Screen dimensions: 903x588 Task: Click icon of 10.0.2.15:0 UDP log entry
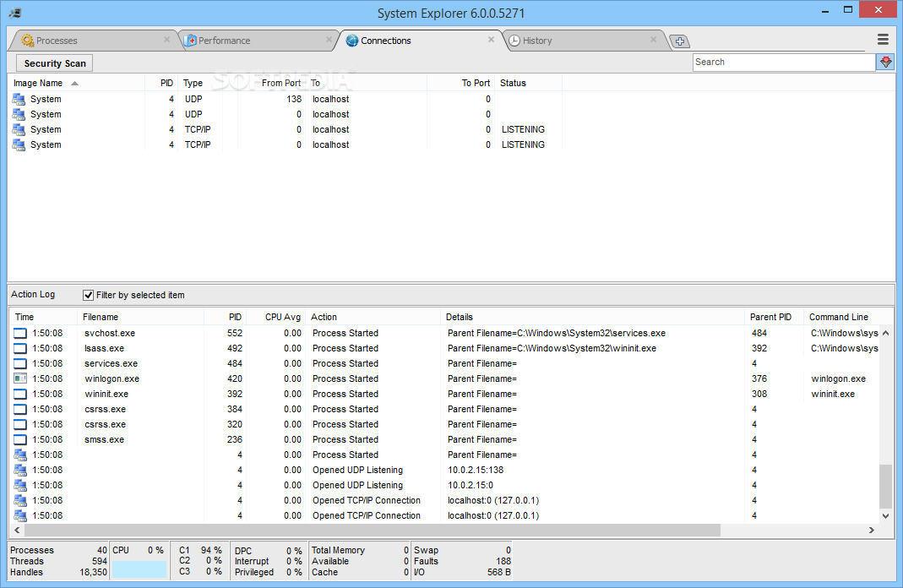20,485
